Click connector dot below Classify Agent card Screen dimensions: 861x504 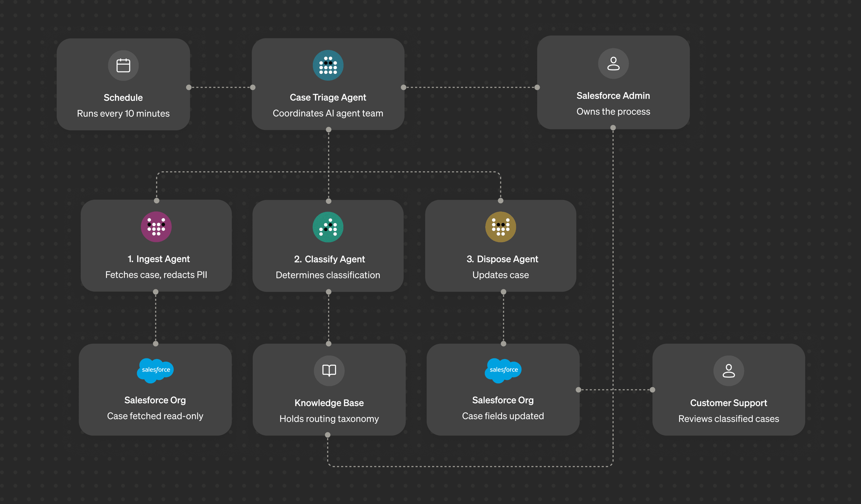click(329, 292)
